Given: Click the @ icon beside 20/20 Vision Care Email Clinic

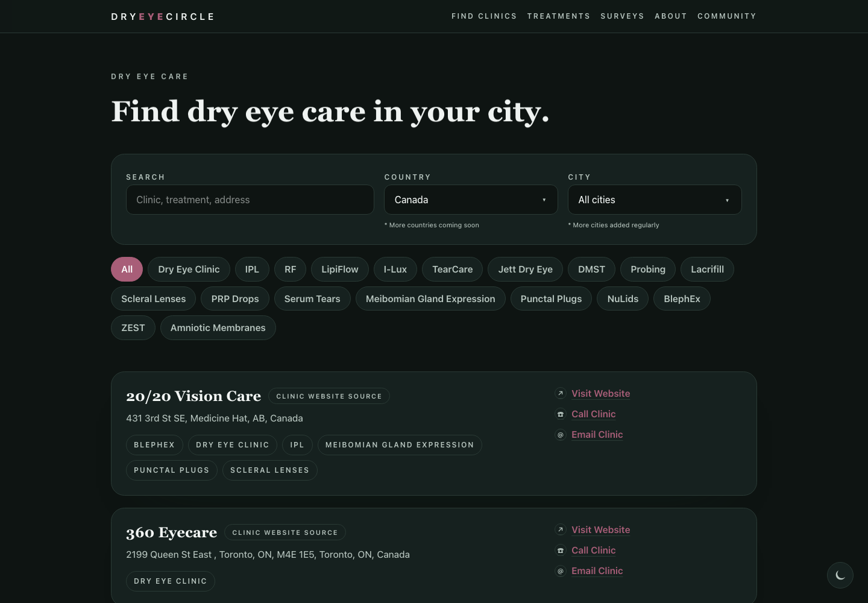Looking at the screenshot, I should pyautogui.click(x=561, y=434).
